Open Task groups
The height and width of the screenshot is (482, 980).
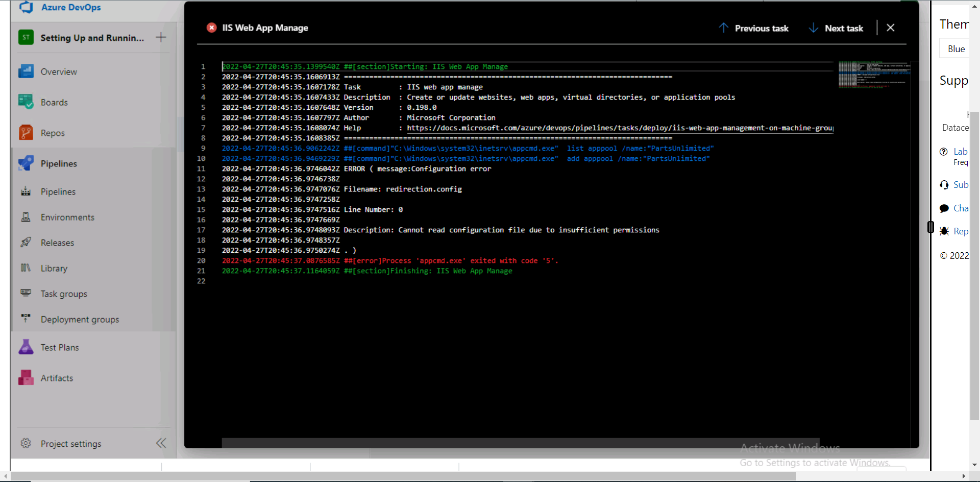pos(64,293)
